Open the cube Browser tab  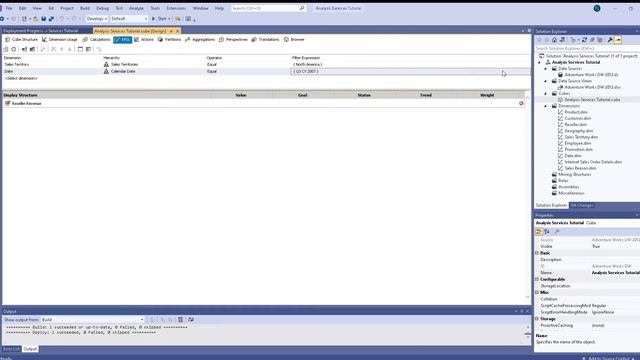coord(294,40)
